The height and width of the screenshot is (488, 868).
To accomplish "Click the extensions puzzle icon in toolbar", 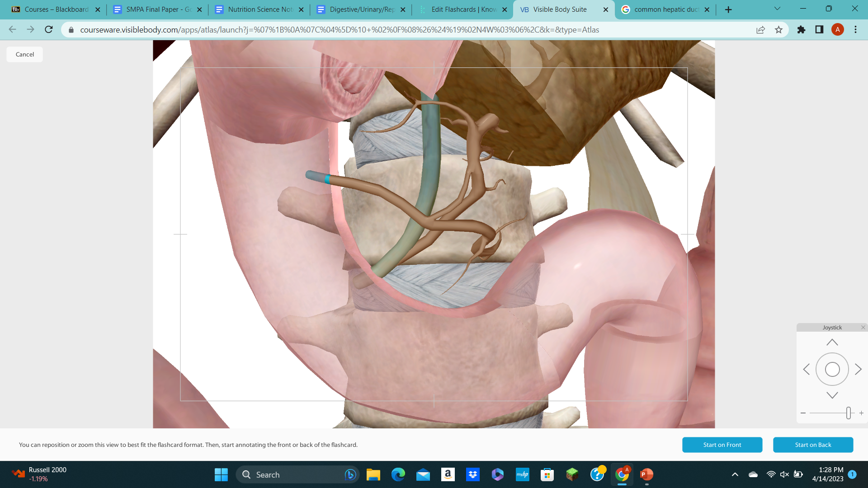I will click(x=801, y=30).
